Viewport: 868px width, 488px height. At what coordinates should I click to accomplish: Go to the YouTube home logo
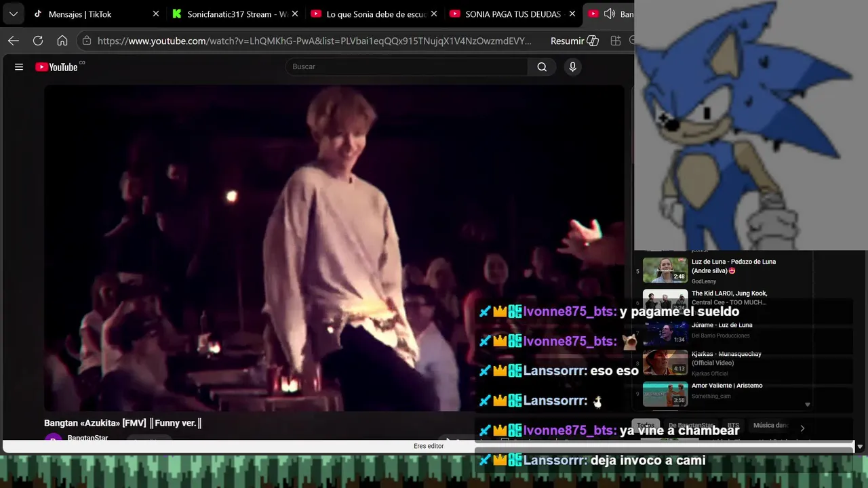click(57, 66)
